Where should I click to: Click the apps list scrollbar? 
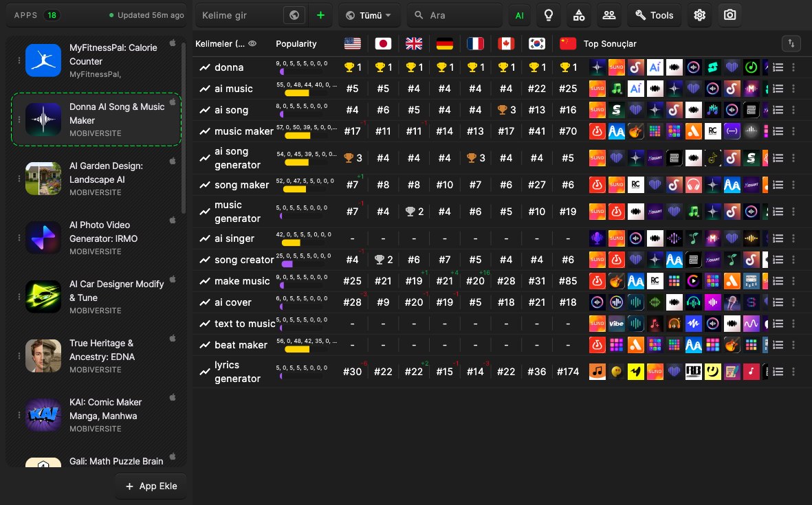184,128
